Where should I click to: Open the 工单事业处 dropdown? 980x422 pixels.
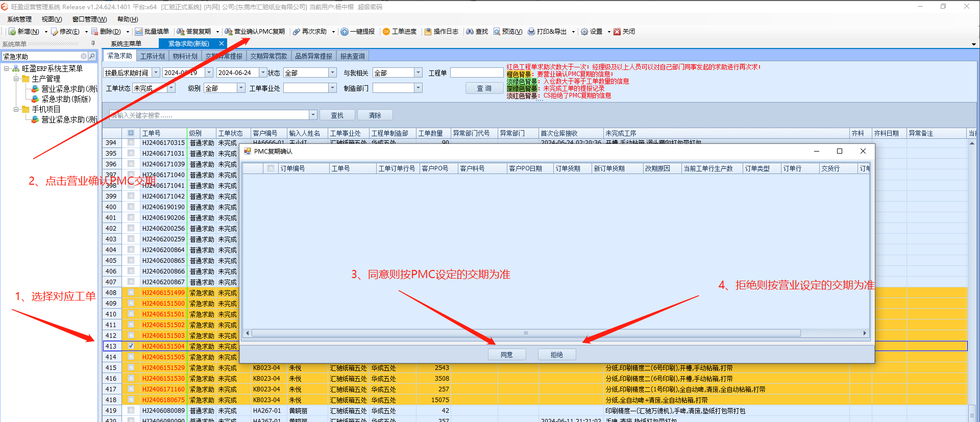point(332,88)
